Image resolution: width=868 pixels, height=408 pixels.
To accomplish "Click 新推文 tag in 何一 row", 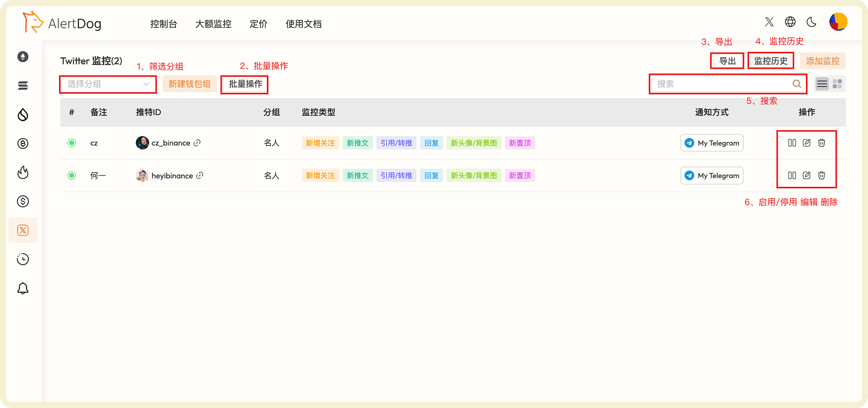I will pos(358,175).
